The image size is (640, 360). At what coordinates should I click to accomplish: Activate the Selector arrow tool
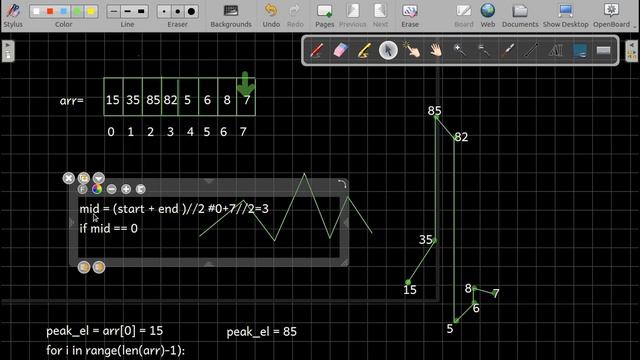388,51
